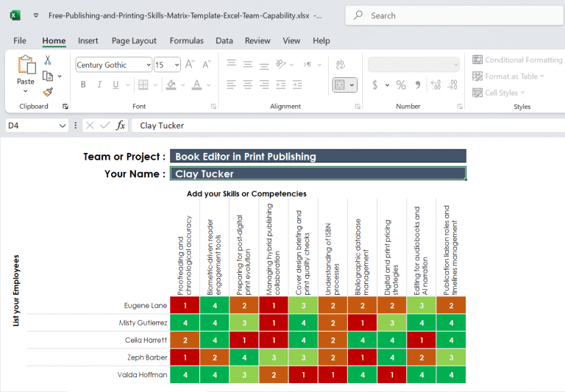565x392 pixels.
Task: Click the text orientation icon
Action: click(281, 64)
